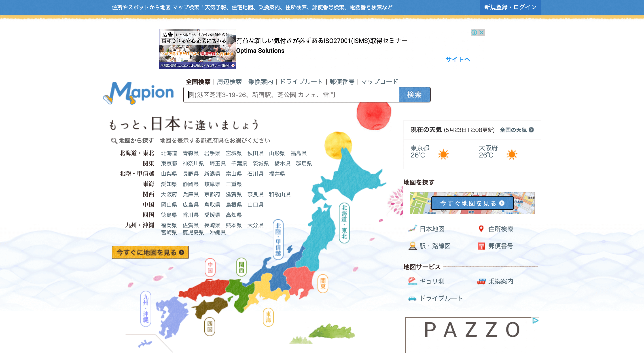
Task: Open the 宮城県 prefecture link
Action: 234,153
